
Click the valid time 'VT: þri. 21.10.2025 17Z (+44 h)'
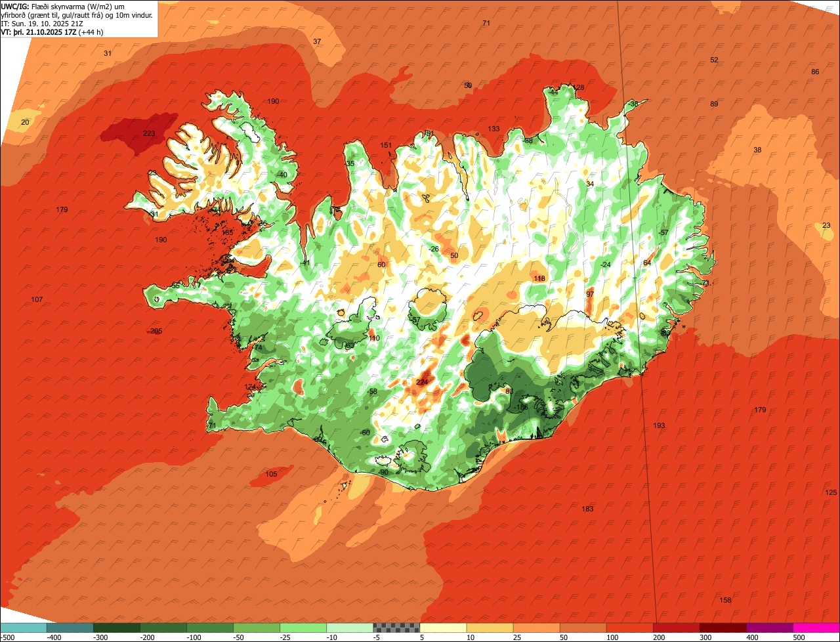52,32
